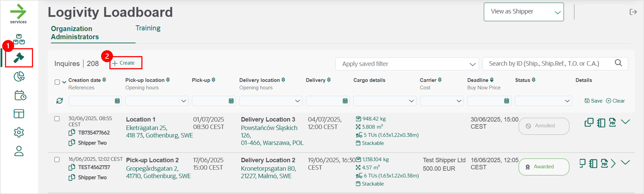Image resolution: width=644 pixels, height=194 pixels.
Task: Open the auction gavel sidebar icon
Action: click(19, 58)
